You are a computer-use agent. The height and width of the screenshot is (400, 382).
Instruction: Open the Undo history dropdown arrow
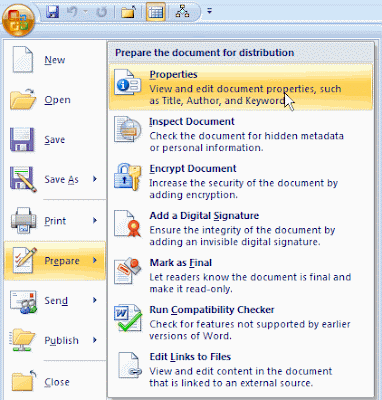coord(86,12)
